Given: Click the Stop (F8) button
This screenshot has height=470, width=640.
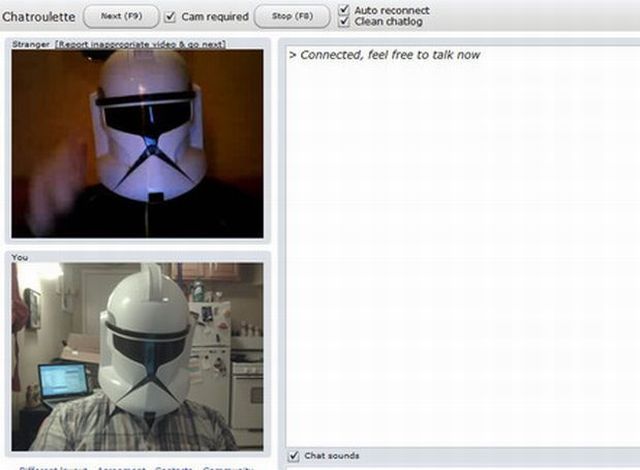Looking at the screenshot, I should pyautogui.click(x=292, y=16).
